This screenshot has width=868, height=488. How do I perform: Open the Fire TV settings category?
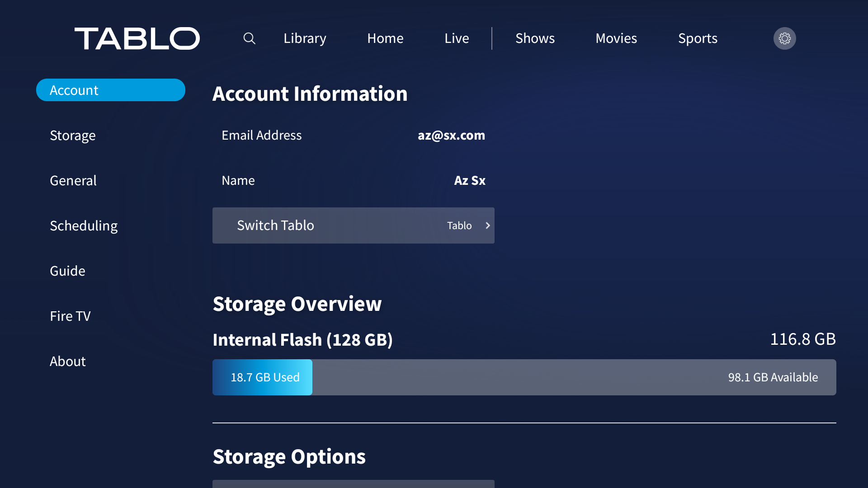(70, 316)
